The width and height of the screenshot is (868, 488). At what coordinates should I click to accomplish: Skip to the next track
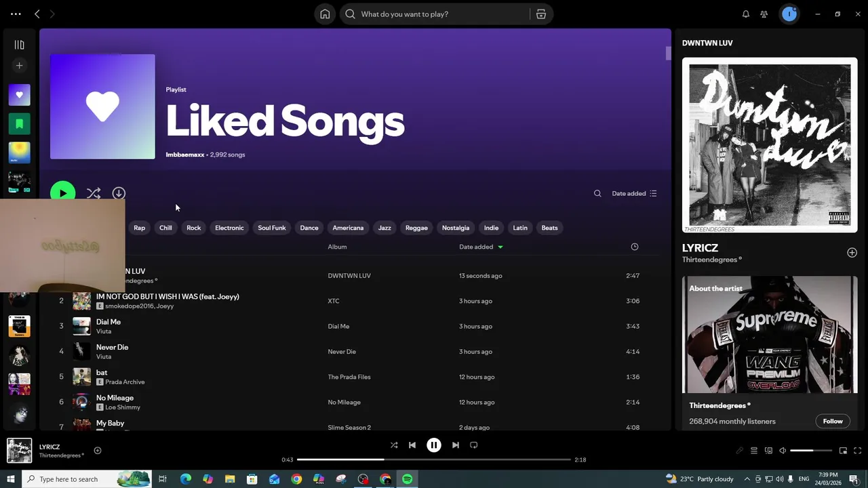456,445
